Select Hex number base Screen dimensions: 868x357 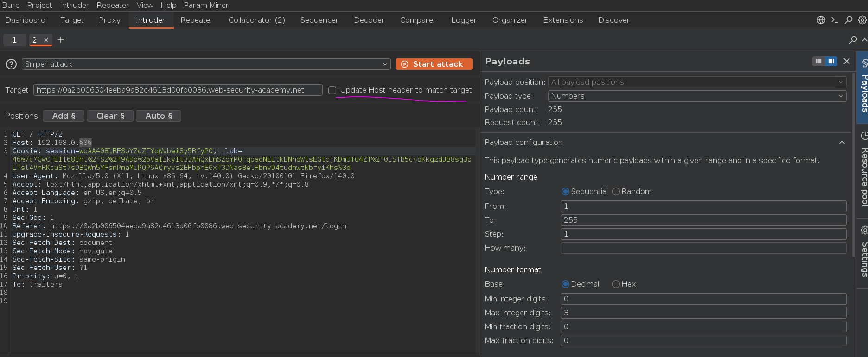click(616, 284)
